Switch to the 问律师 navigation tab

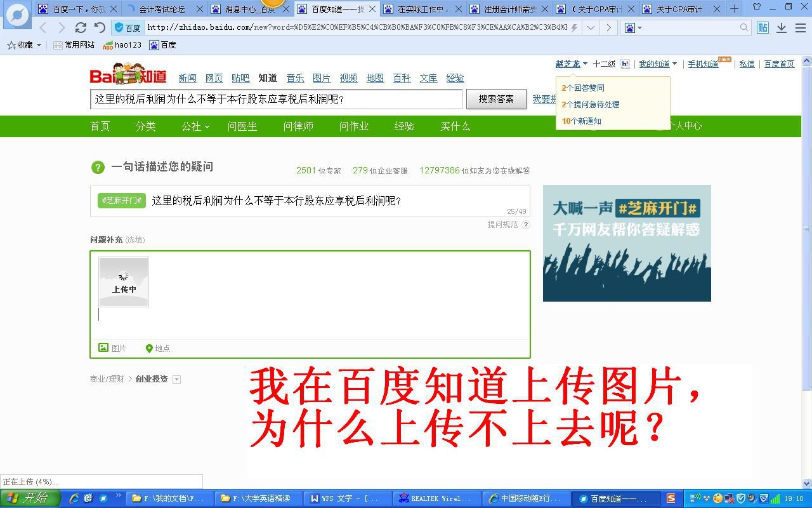click(298, 126)
